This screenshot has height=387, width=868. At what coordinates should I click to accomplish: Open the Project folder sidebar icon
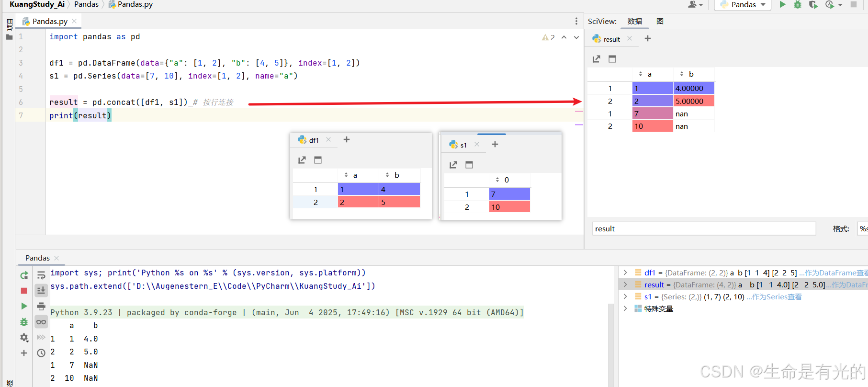pos(9,37)
